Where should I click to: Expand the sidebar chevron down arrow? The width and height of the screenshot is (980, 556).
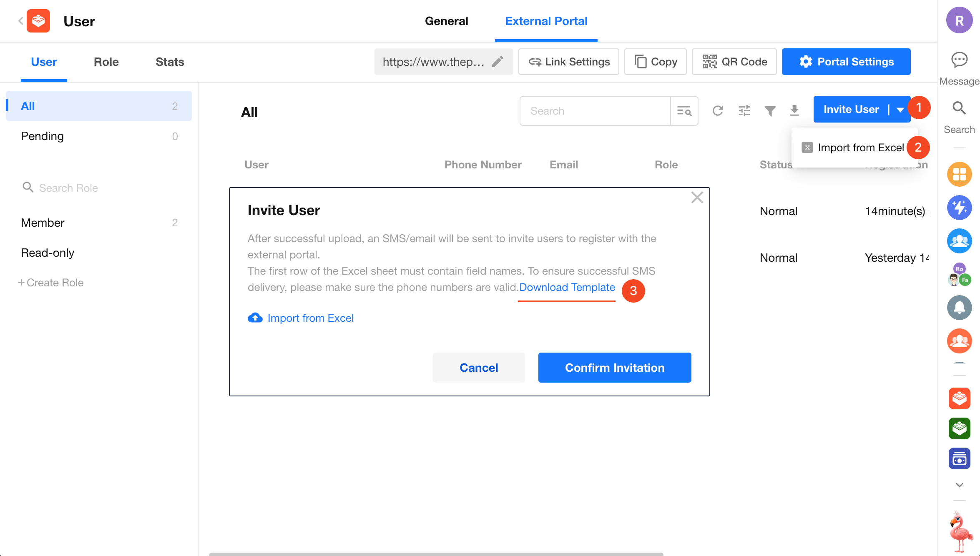point(959,485)
